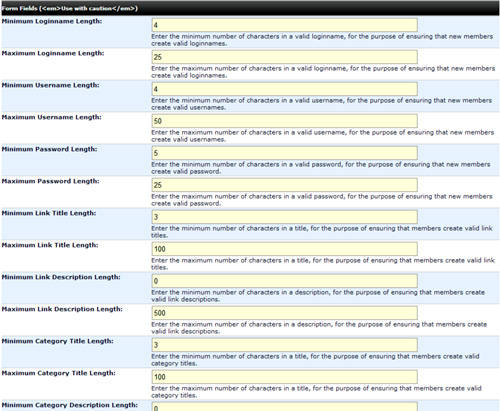This screenshot has height=411, width=500.
Task: Select the Maximum Password Length field
Action: coord(284,185)
